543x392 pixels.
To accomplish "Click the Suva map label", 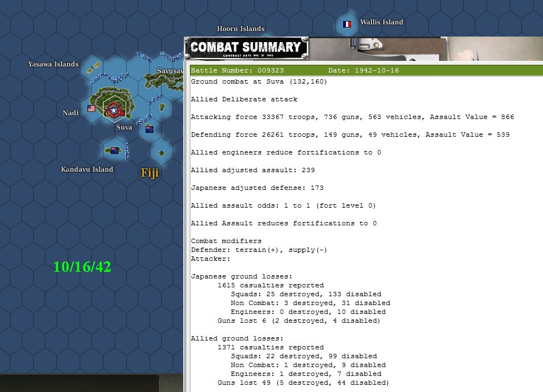I will [x=125, y=127].
